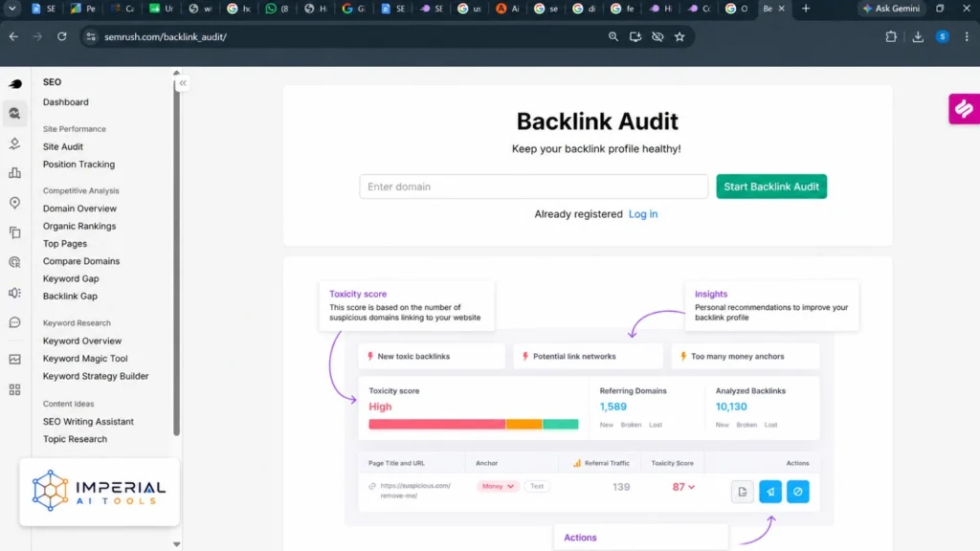980x551 pixels.
Task: Open Keyword Magic Tool in sidebar
Action: [x=85, y=359]
